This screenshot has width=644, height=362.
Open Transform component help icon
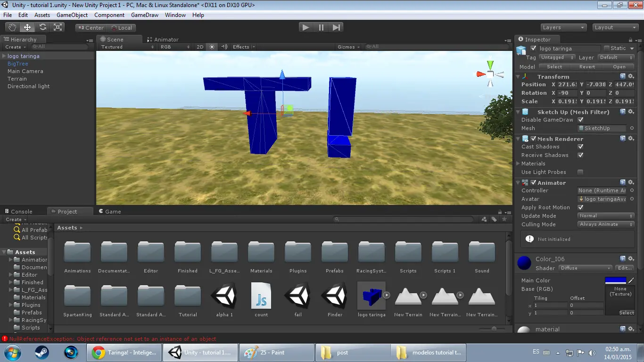(623, 76)
